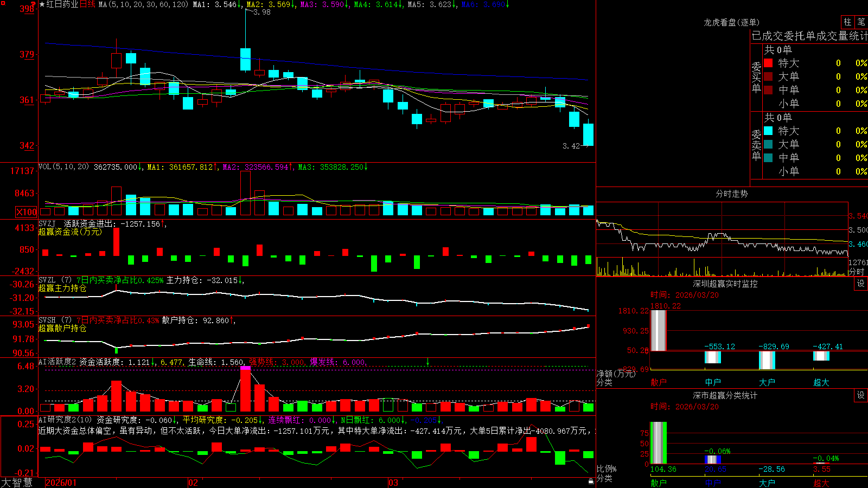The width and height of the screenshot is (868, 488).
Task: Click the ×100 volume multiplier box
Action: (27, 212)
